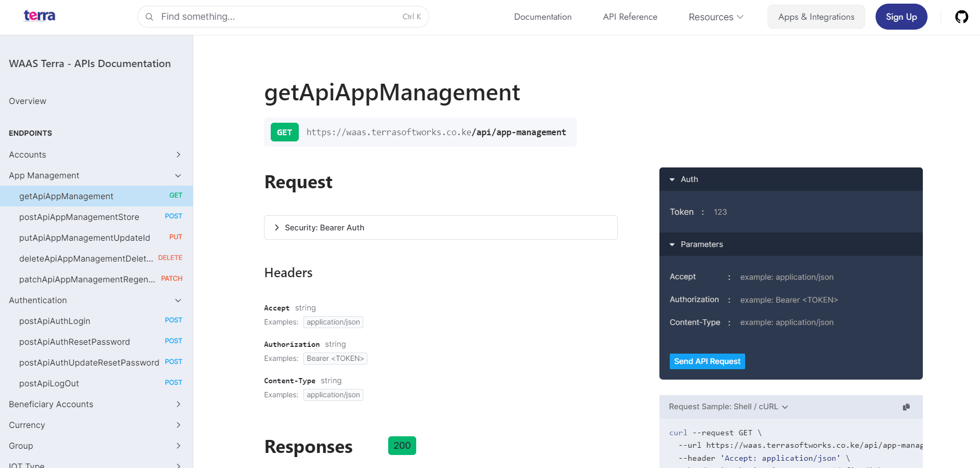Viewport: 980px width, 468px height.
Task: Collapse the Parameters section triangle
Action: coord(672,244)
